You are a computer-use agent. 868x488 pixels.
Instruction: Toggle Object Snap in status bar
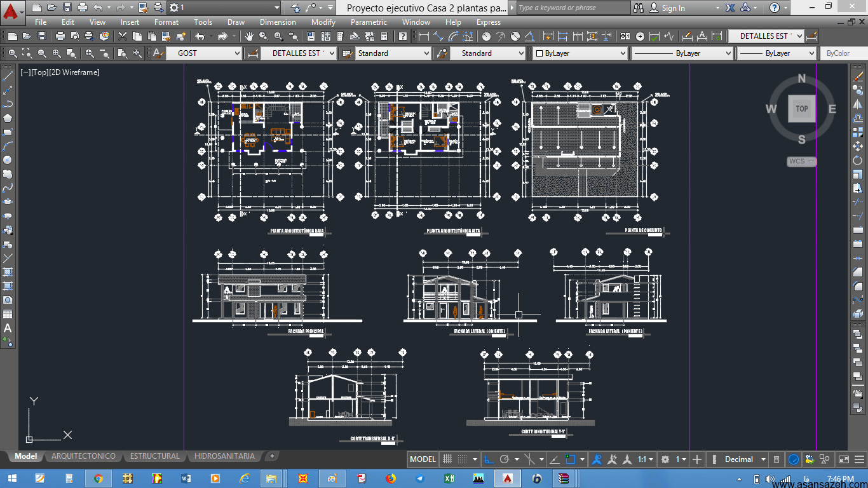coord(571,459)
